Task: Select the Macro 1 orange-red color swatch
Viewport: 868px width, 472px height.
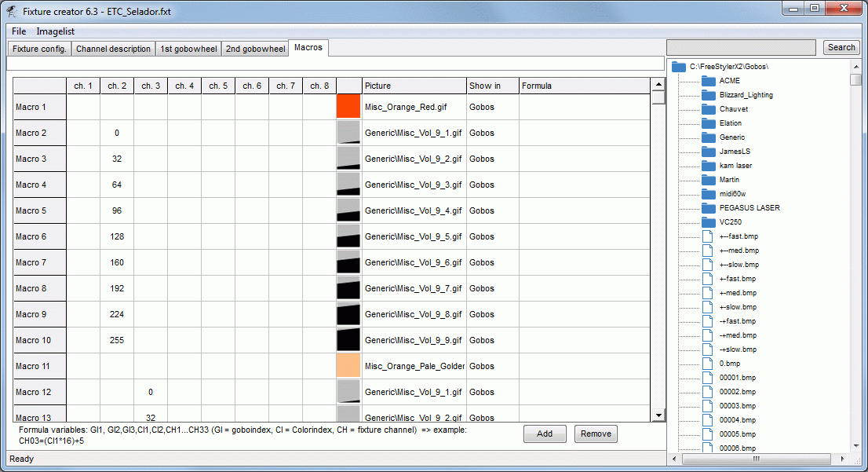Action: (348, 107)
